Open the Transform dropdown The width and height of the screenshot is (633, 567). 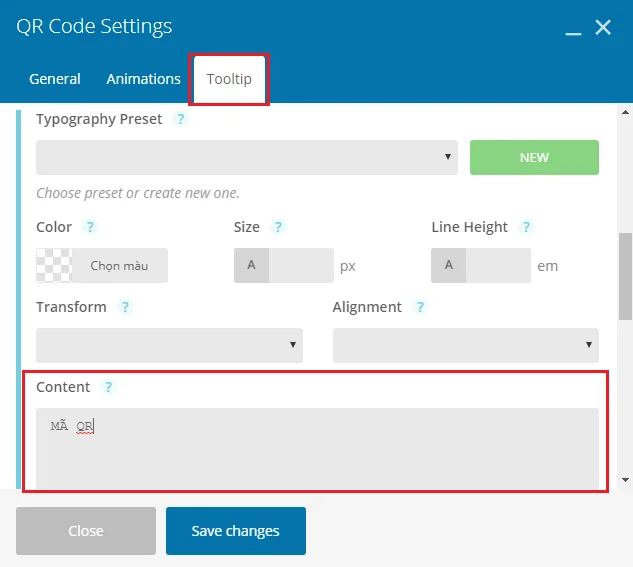point(169,345)
